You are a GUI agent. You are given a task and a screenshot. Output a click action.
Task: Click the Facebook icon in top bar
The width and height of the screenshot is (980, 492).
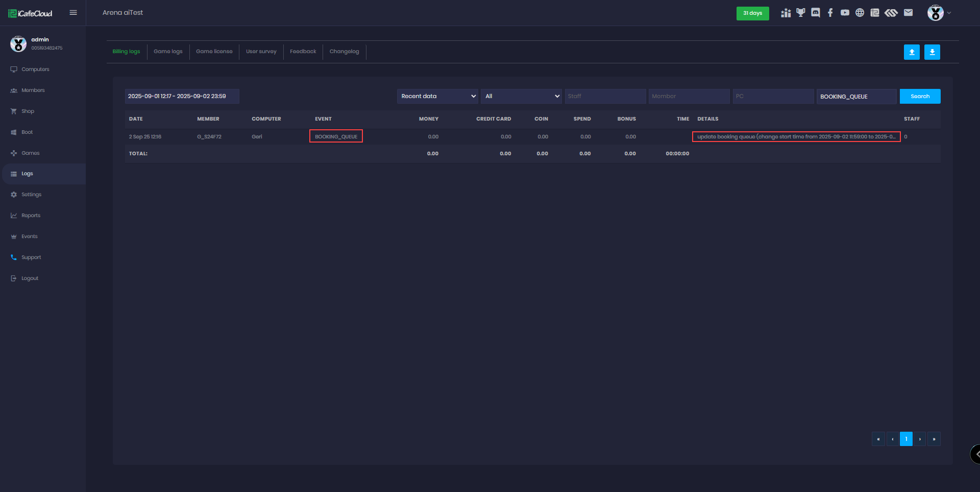(830, 13)
